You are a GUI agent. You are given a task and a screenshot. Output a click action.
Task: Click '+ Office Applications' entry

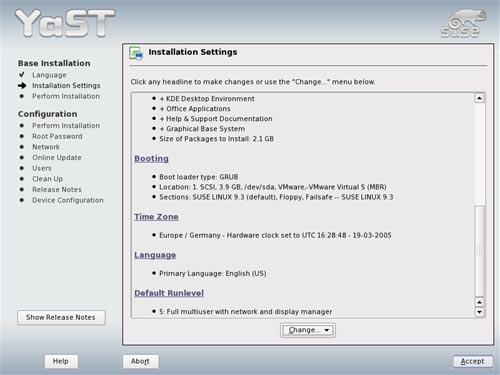(x=195, y=109)
